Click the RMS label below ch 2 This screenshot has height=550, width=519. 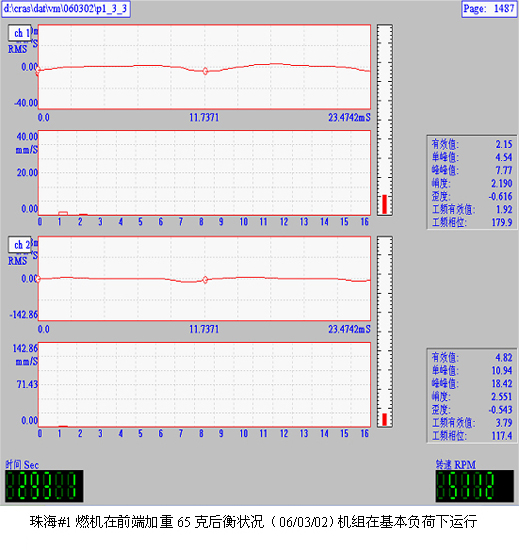18,261
